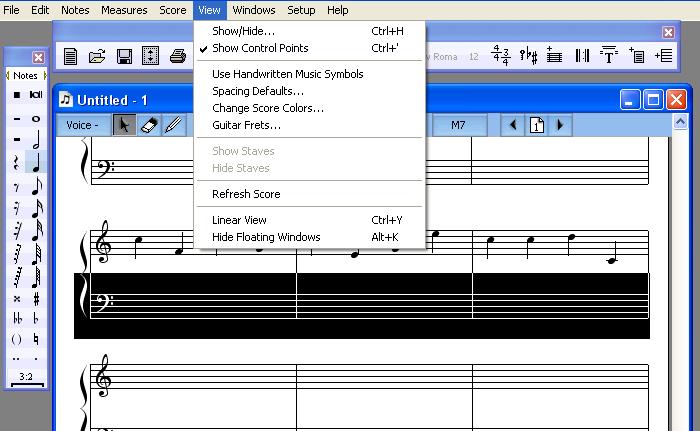Go to previous page with left arrow
This screenshot has width=700, height=431.
pyautogui.click(x=513, y=125)
